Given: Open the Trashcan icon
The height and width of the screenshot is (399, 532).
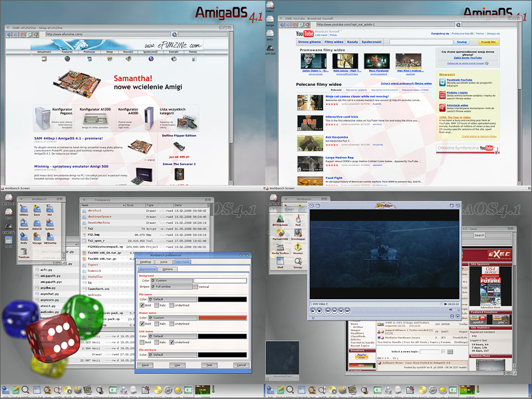Looking at the screenshot, I should tap(24, 253).
